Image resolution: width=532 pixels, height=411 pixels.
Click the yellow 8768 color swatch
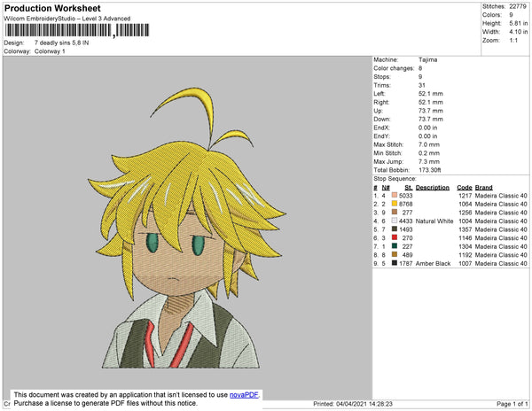[395, 204]
